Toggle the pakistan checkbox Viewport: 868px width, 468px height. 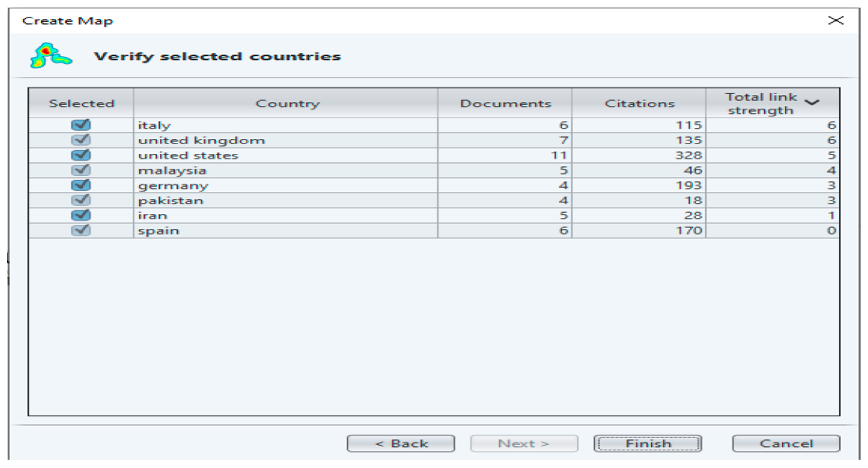click(x=81, y=200)
